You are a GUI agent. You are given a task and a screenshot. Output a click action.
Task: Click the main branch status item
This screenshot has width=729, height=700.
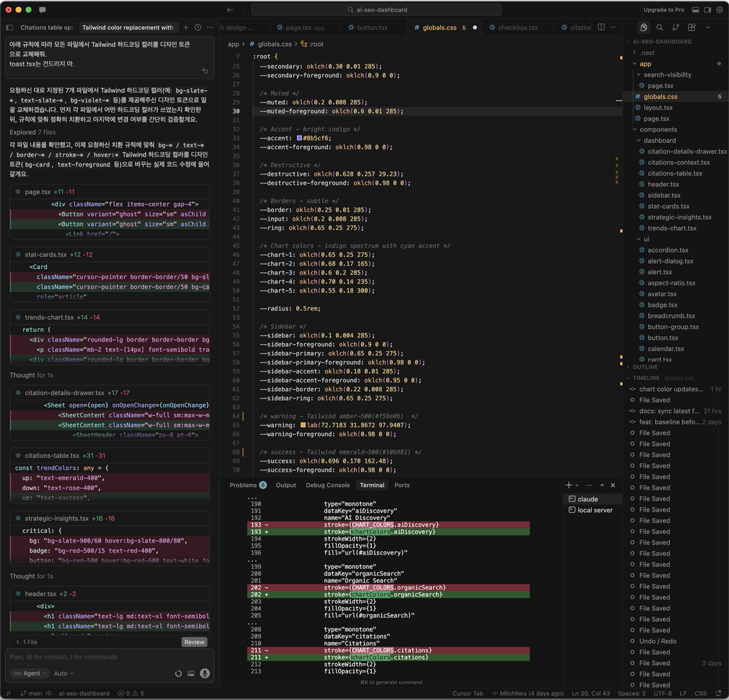[x=31, y=694]
